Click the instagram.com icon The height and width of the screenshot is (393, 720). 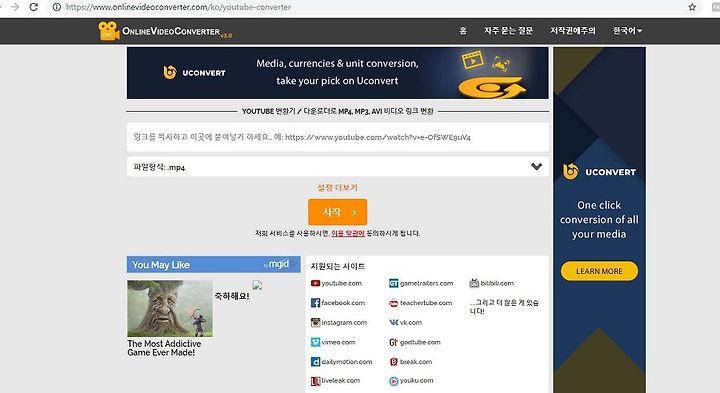coord(315,322)
